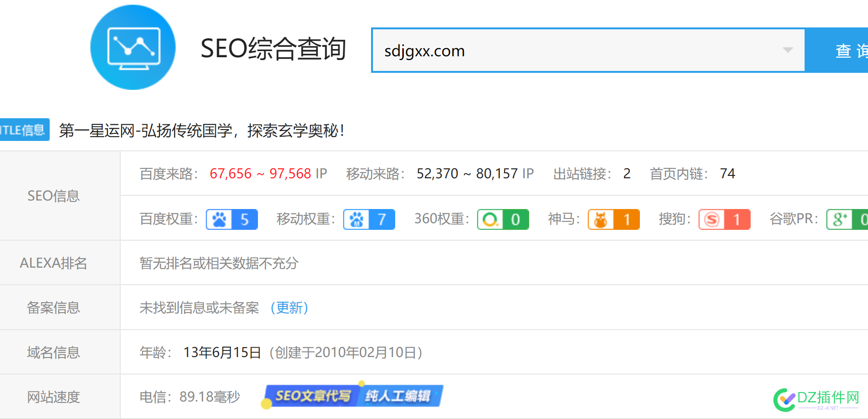Image resolution: width=868 pixels, height=419 pixels.
Task: Click mobile traffic value 52,370 ~ 80,157 IP
Action: [475, 174]
